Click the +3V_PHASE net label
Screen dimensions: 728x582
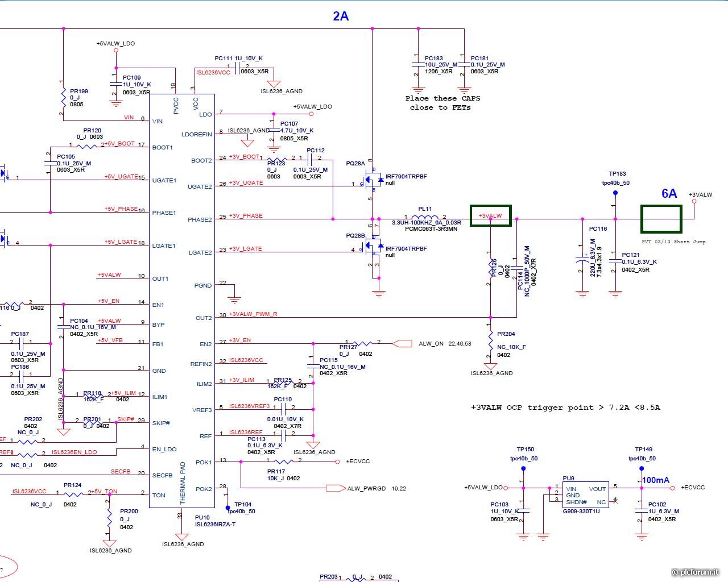click(246, 216)
